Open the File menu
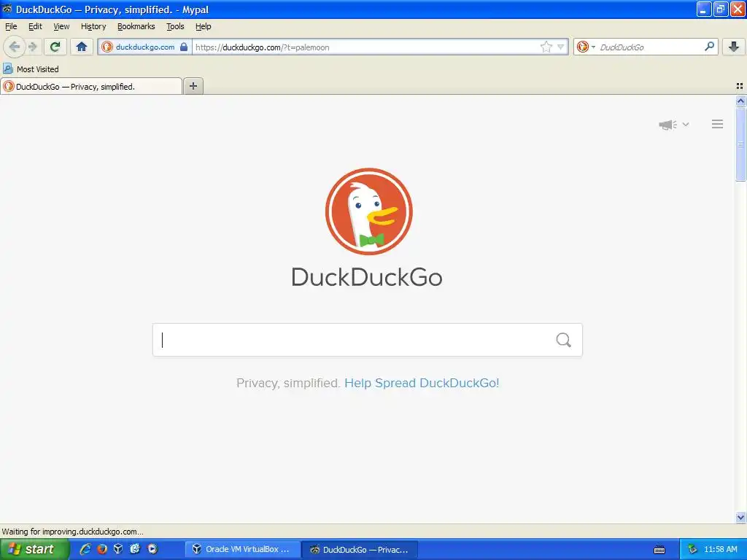The width and height of the screenshot is (747, 560). [x=11, y=26]
